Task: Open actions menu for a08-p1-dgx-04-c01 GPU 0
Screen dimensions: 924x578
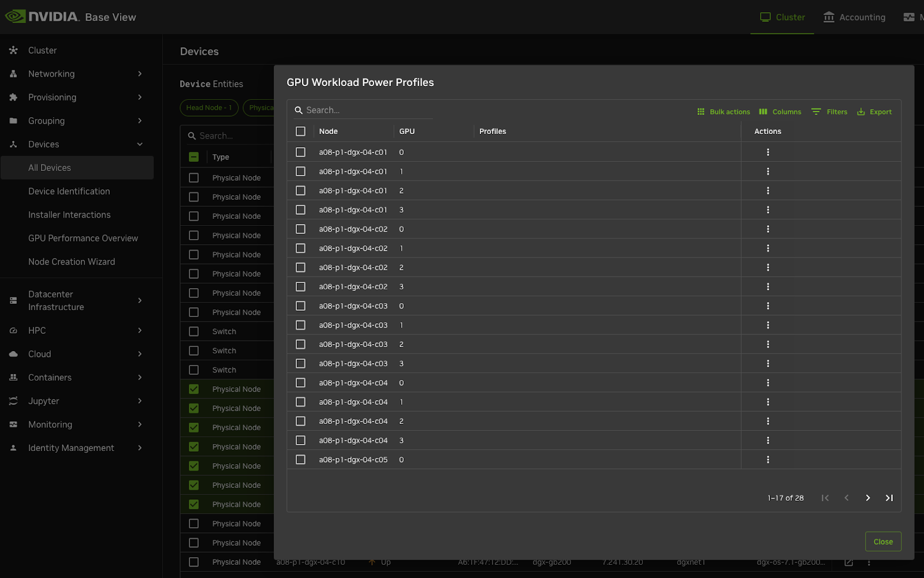Action: click(x=767, y=152)
